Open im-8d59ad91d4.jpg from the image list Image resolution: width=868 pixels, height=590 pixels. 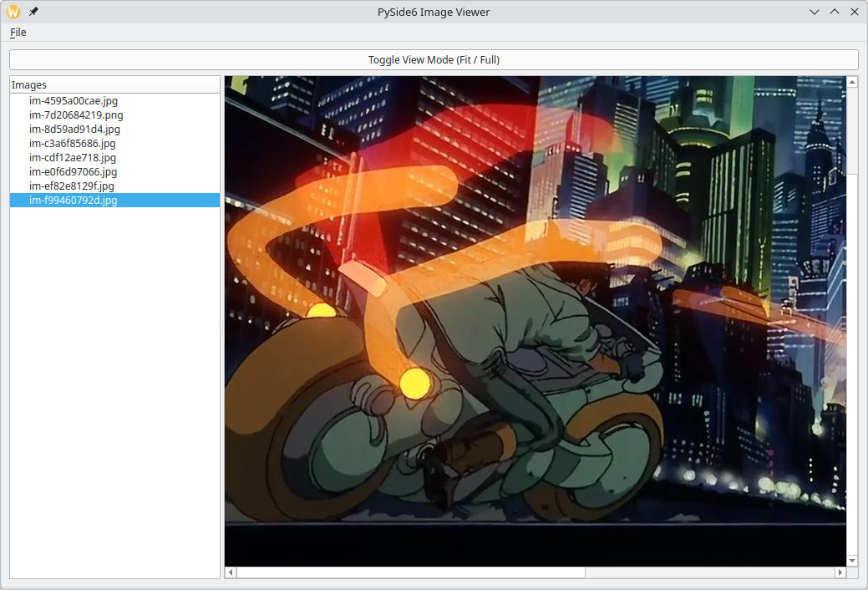point(74,129)
